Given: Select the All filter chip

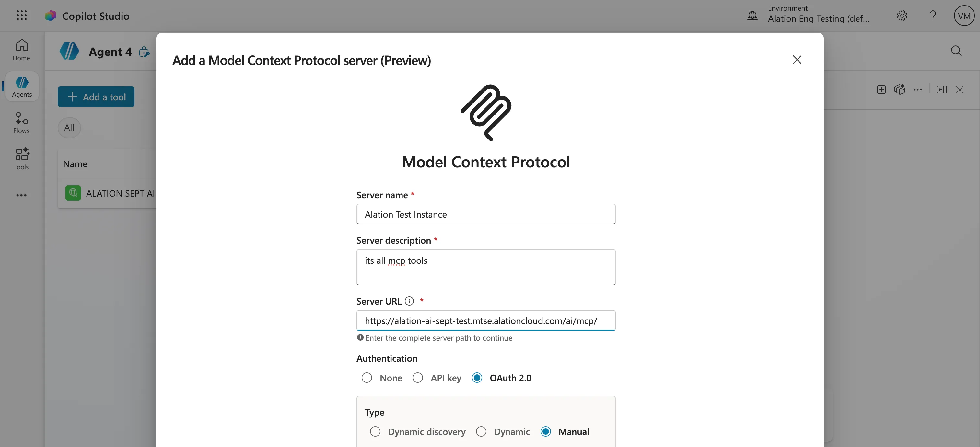Looking at the screenshot, I should 69,127.
